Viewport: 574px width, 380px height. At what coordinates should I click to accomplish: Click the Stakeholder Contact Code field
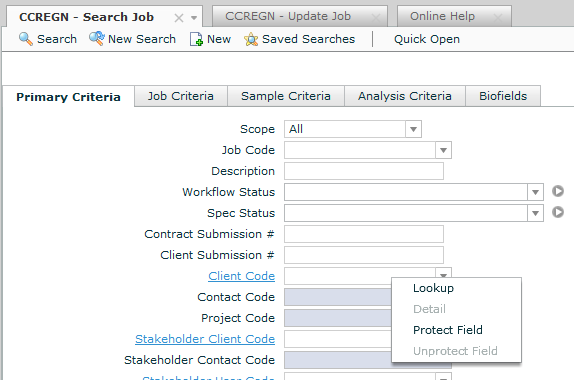click(338, 360)
